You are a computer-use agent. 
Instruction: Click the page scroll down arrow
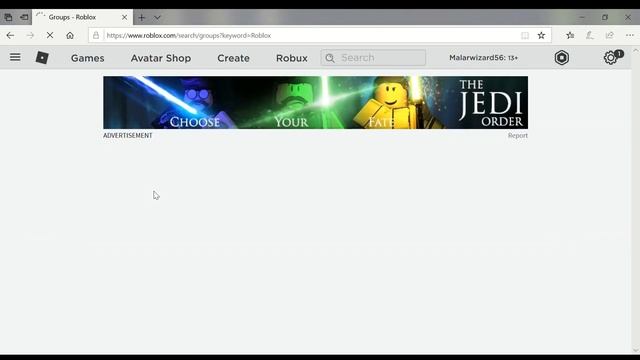coord(636,350)
